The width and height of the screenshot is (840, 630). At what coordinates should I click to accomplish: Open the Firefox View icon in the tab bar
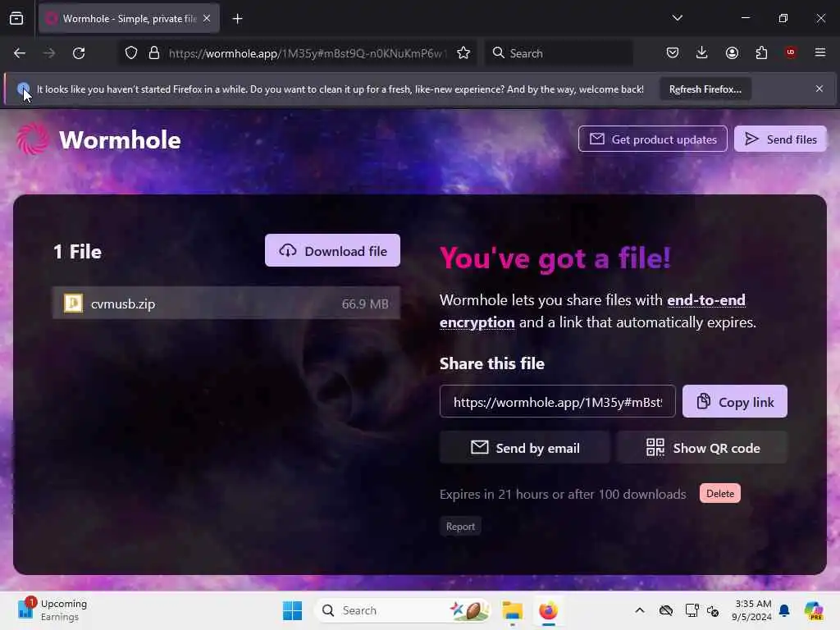click(x=16, y=19)
